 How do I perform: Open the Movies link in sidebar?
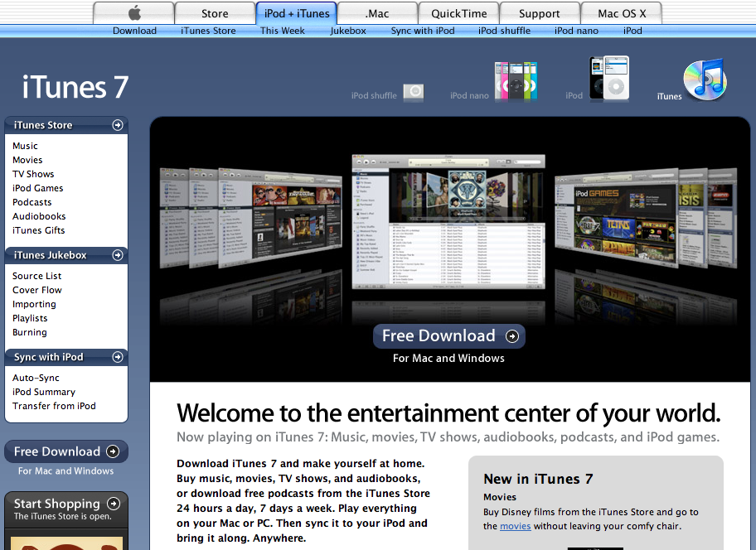[x=27, y=160]
